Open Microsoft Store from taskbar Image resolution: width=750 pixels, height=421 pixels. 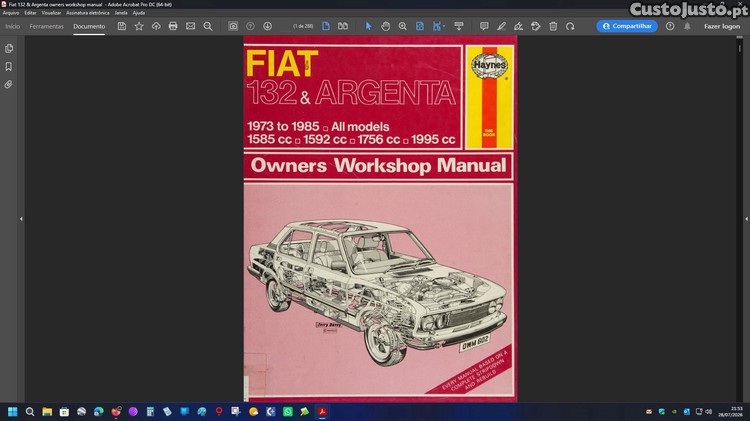[64, 411]
